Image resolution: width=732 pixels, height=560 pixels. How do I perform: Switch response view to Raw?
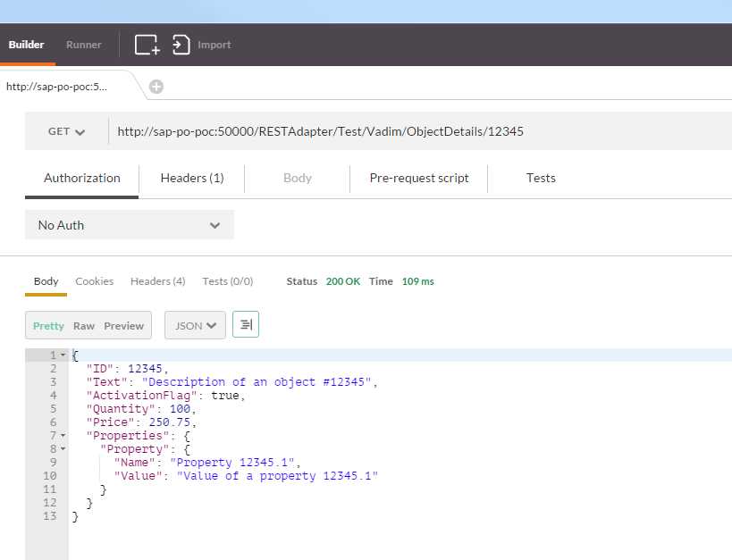tap(84, 326)
